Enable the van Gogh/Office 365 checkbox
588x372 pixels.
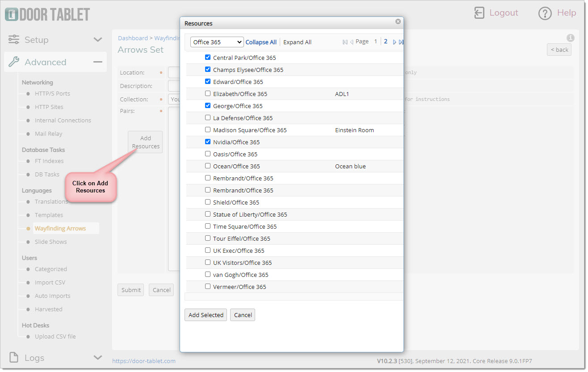tap(208, 274)
